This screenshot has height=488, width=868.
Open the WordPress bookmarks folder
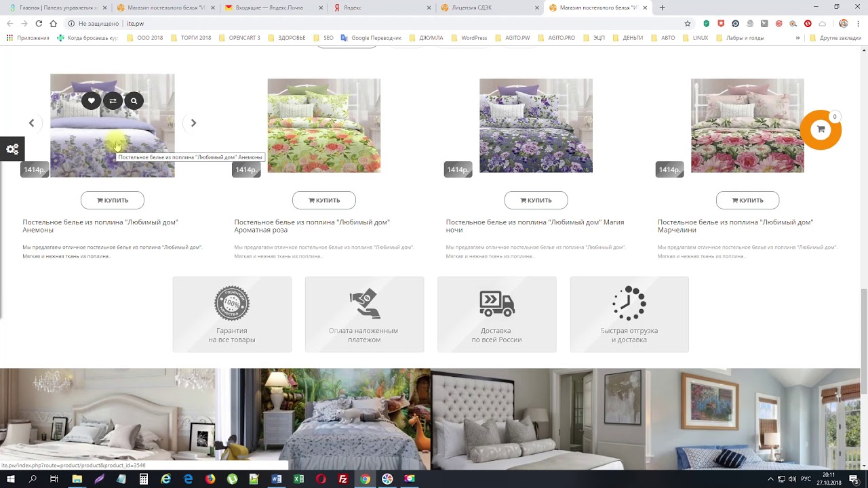click(x=469, y=38)
